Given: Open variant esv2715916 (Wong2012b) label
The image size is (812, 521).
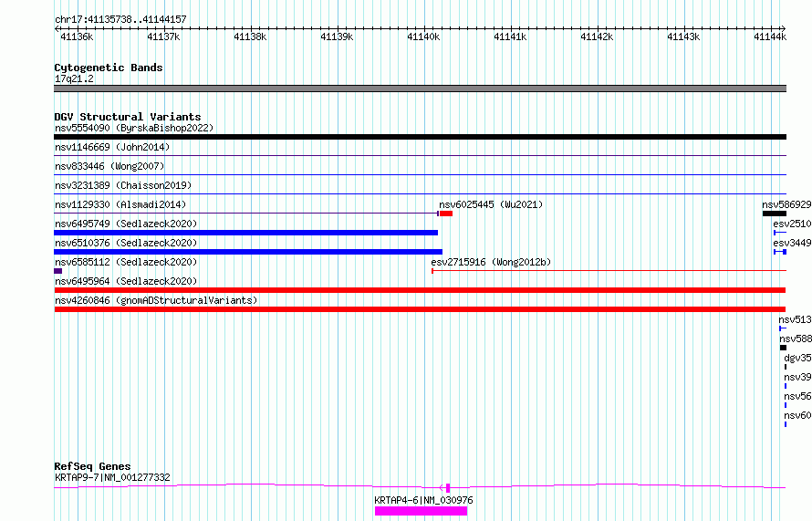Looking at the screenshot, I should [x=491, y=262].
